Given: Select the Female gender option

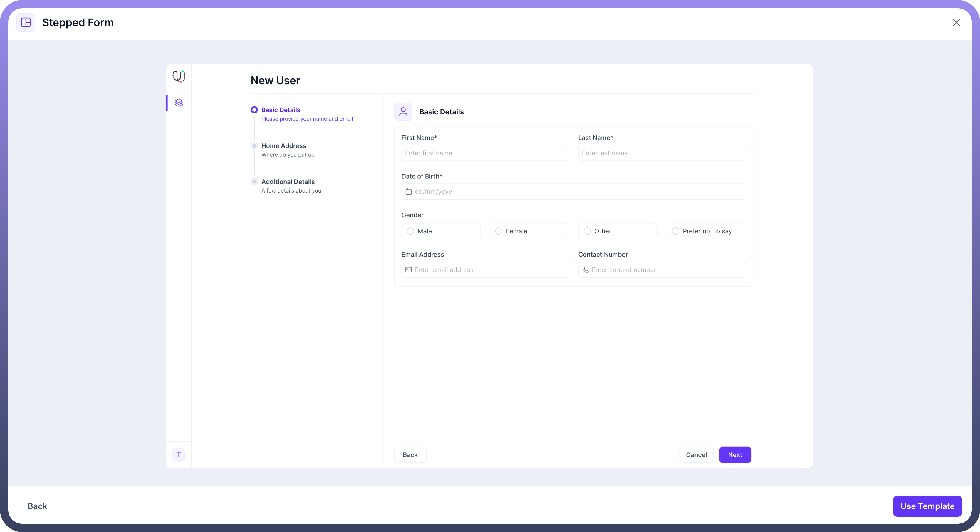Looking at the screenshot, I should click(x=499, y=231).
